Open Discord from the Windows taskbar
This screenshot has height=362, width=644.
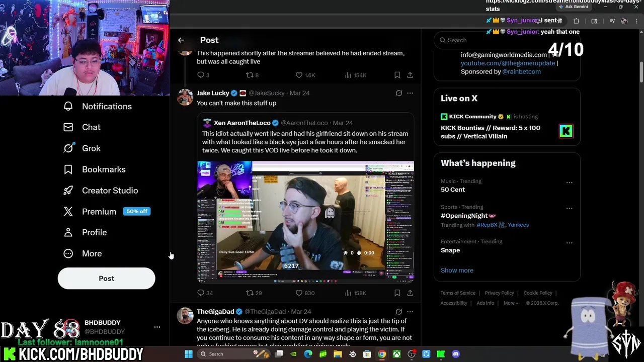point(456,354)
